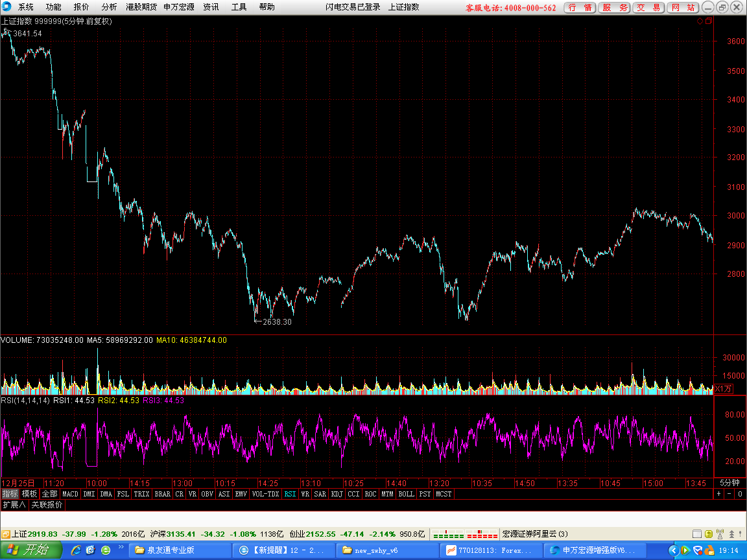747x560 pixels.
Task: Click the red diamond icon above chart
Action: (x=700, y=21)
